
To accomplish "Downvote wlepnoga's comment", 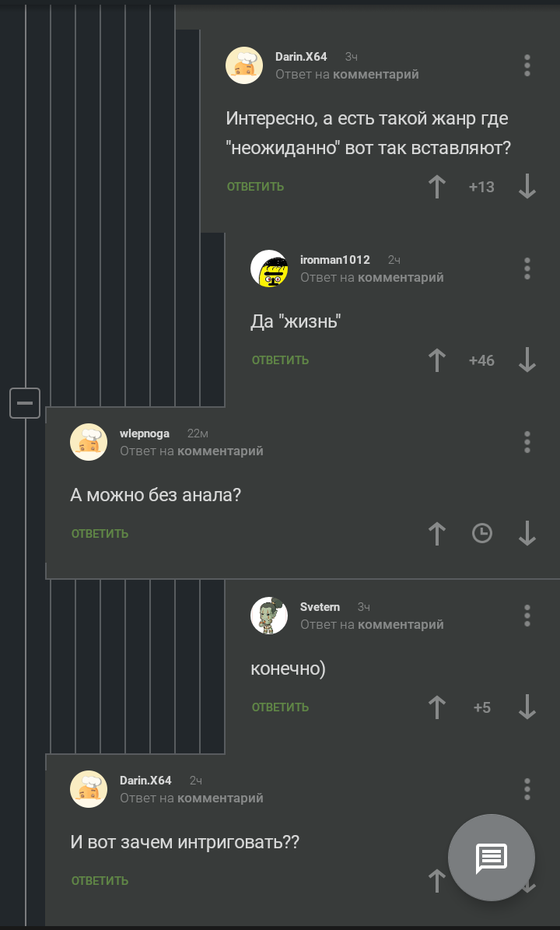I will [527, 533].
